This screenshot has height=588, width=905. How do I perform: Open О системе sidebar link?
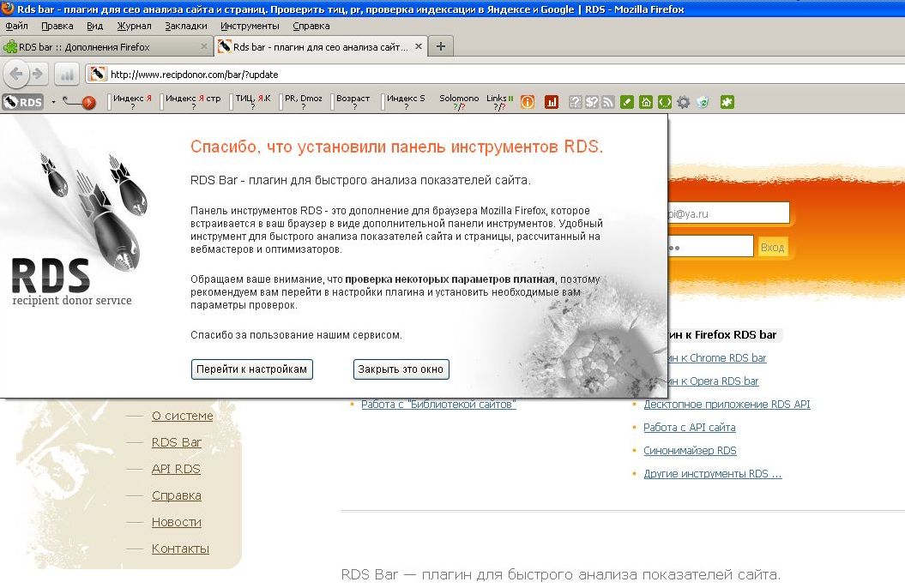(x=183, y=416)
